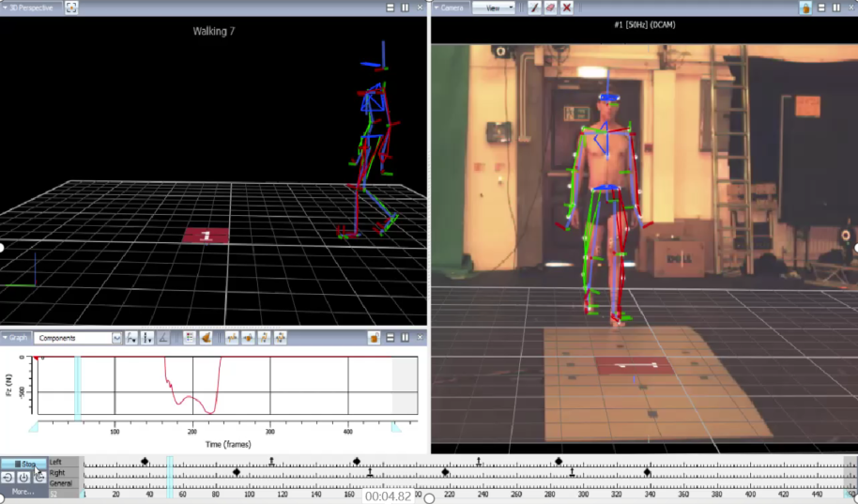Open the Camera pane type menu

coord(449,8)
